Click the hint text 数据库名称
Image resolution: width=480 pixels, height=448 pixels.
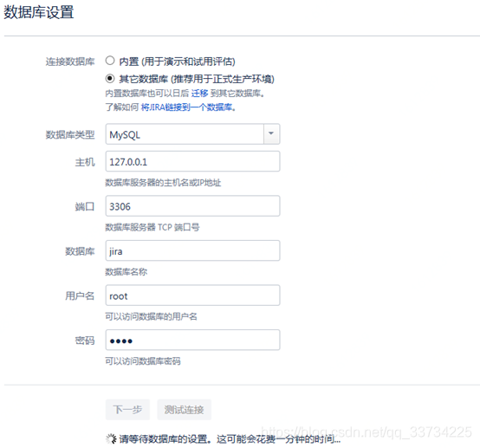[x=126, y=272]
